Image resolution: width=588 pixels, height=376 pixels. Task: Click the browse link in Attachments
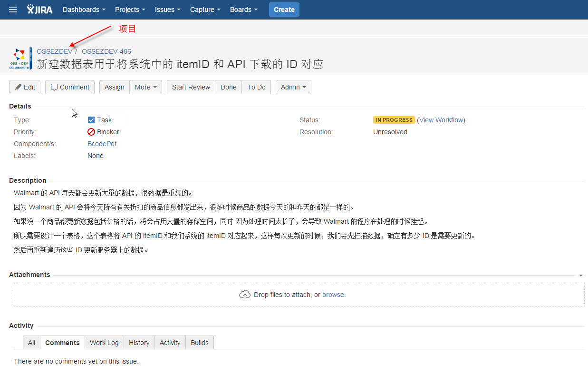333,295
